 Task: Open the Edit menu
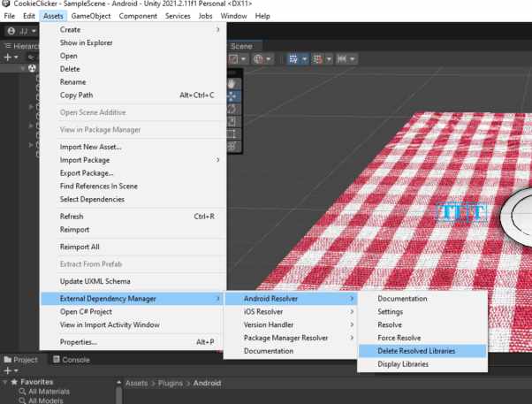[x=29, y=16]
